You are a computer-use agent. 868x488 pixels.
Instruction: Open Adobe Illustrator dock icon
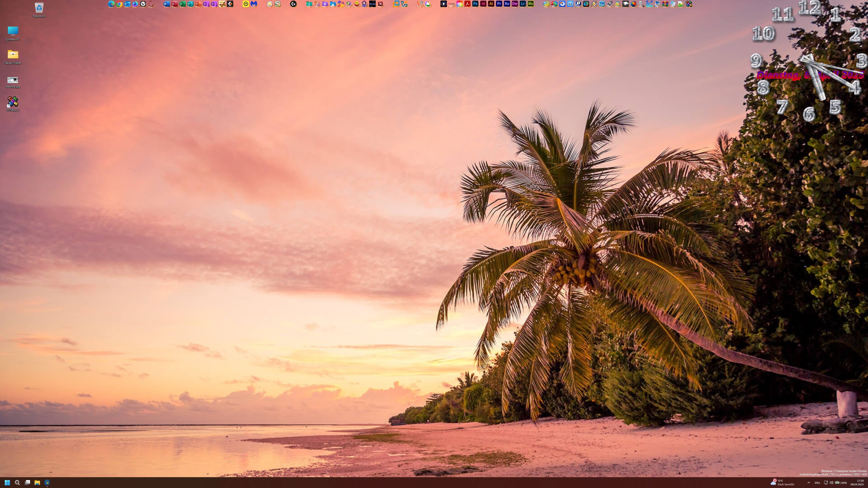(491, 4)
